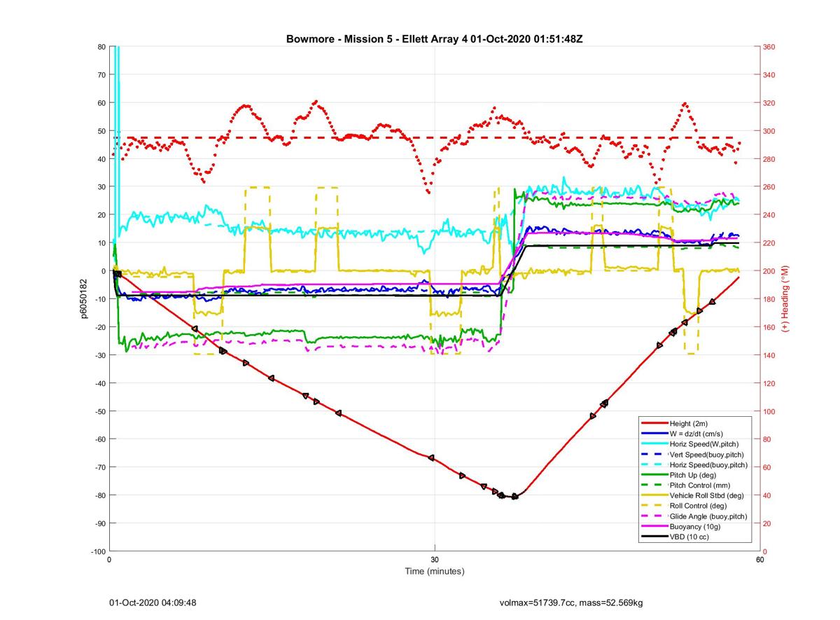Click the "p6050182" left axis label
This screenshot has width=840, height=620.
coord(83,299)
